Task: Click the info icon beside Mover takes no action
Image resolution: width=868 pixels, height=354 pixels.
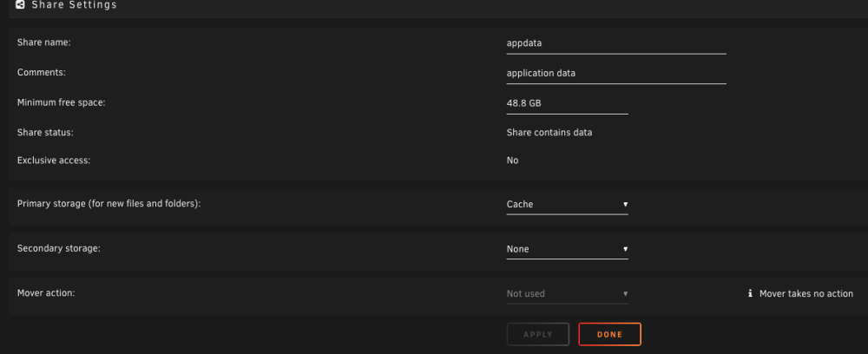Action: (x=750, y=294)
